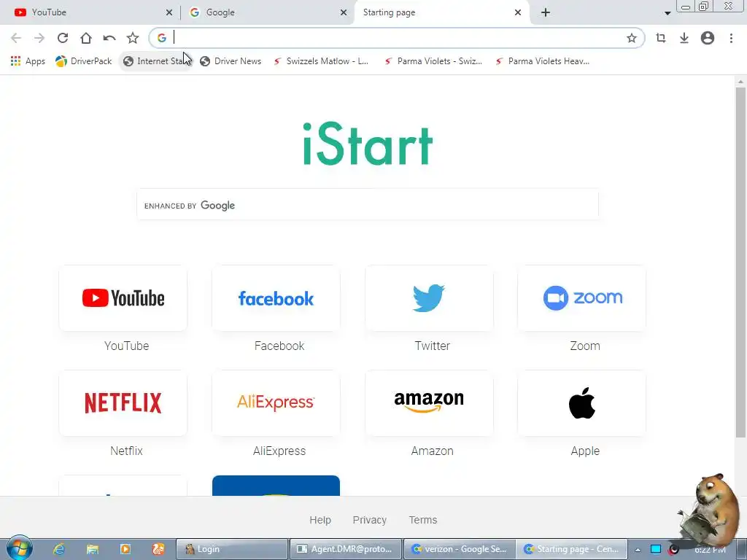Screen dimensions: 747x560
Task: Open the Terms footer link
Action: [422, 520]
